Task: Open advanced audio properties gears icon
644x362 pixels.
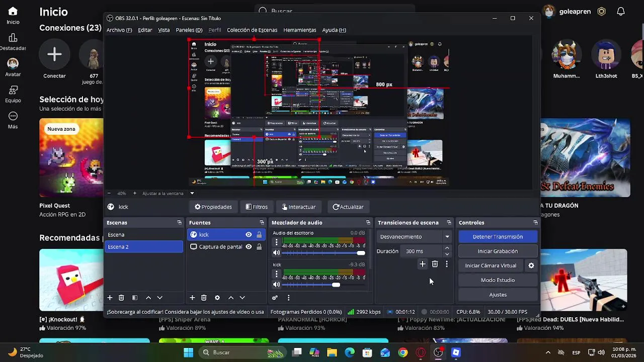Action: point(275,298)
